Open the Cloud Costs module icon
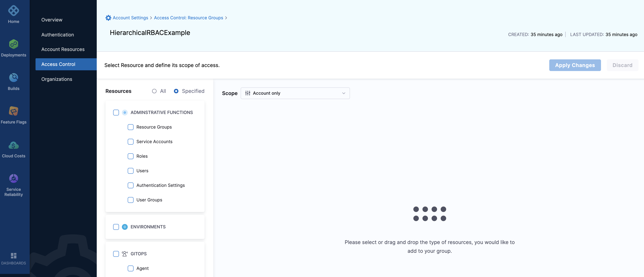The height and width of the screenshot is (277, 644). [x=13, y=145]
